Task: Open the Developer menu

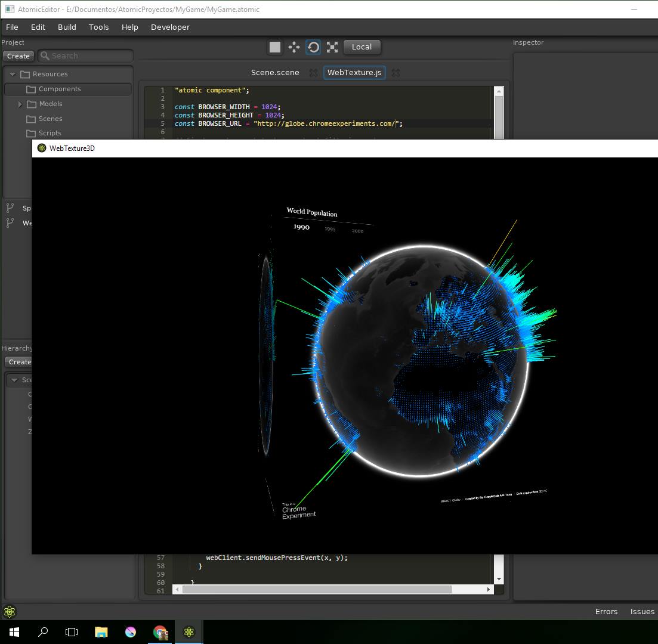Action: click(170, 27)
